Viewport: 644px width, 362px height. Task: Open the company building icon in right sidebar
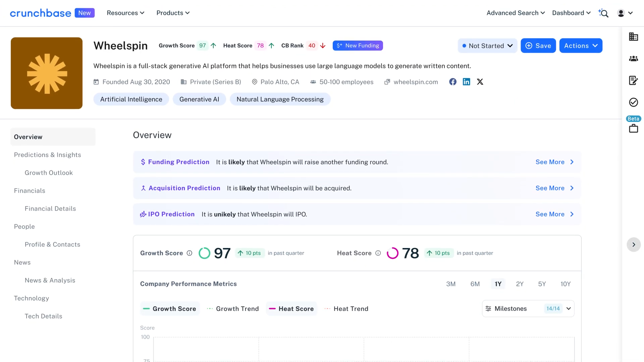633,37
